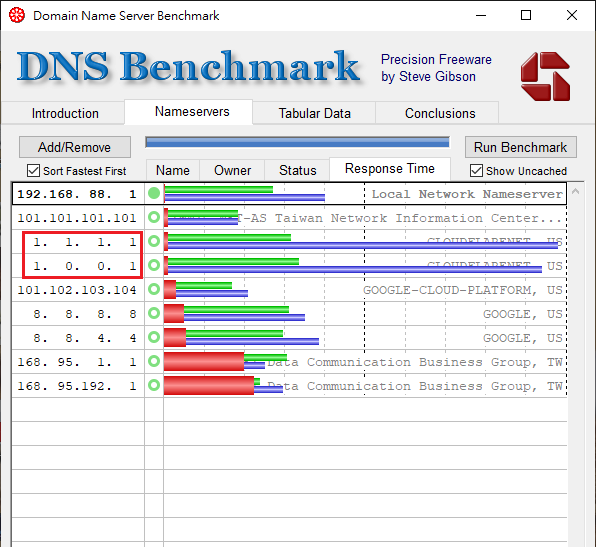
Task: Select the Name sub-tab
Action: pos(173,170)
